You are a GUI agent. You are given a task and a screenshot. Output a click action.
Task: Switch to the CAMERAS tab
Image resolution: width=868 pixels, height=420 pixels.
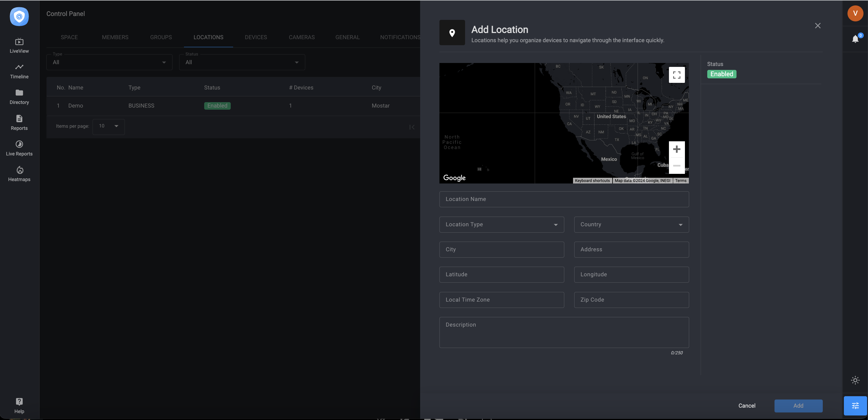click(x=302, y=37)
